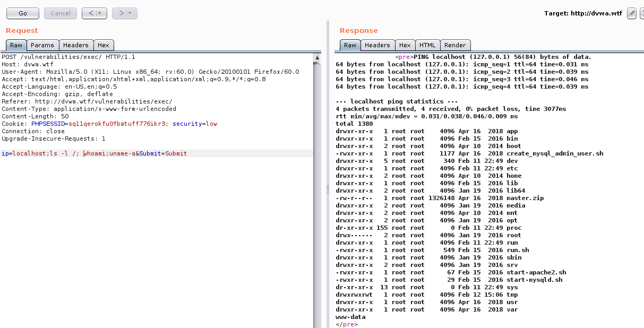Click the Target: http://dvwa.wtf label
Viewport: 644px width, 328px height.
point(583,13)
